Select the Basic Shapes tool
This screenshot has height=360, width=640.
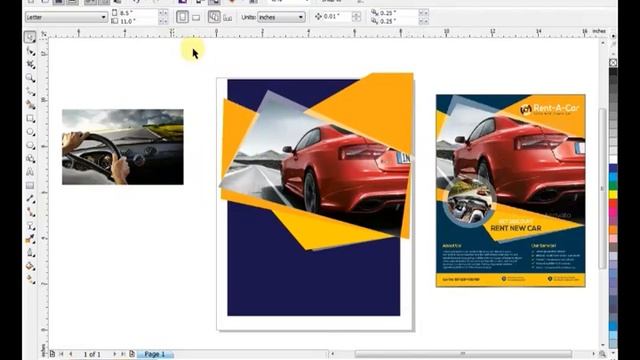30,159
